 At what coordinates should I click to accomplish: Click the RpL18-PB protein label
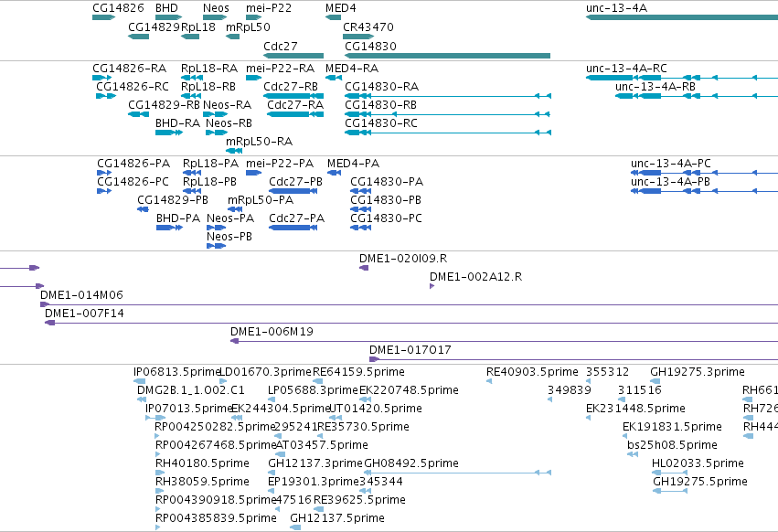click(x=210, y=182)
